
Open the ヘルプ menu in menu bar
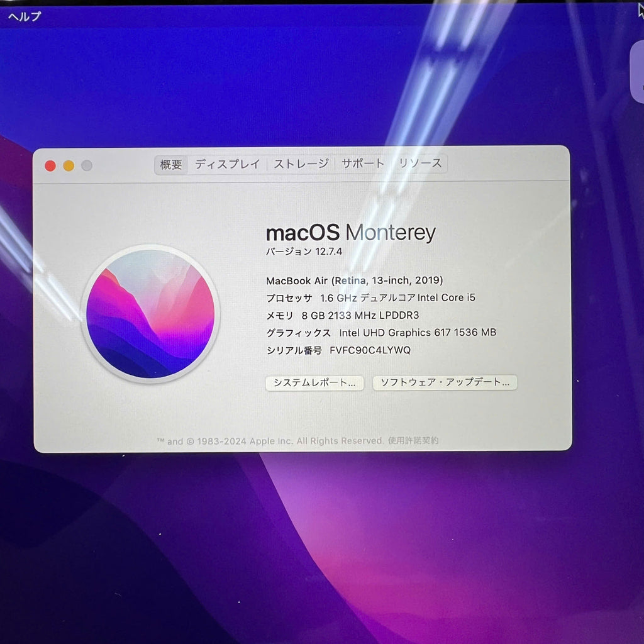[x=25, y=16]
